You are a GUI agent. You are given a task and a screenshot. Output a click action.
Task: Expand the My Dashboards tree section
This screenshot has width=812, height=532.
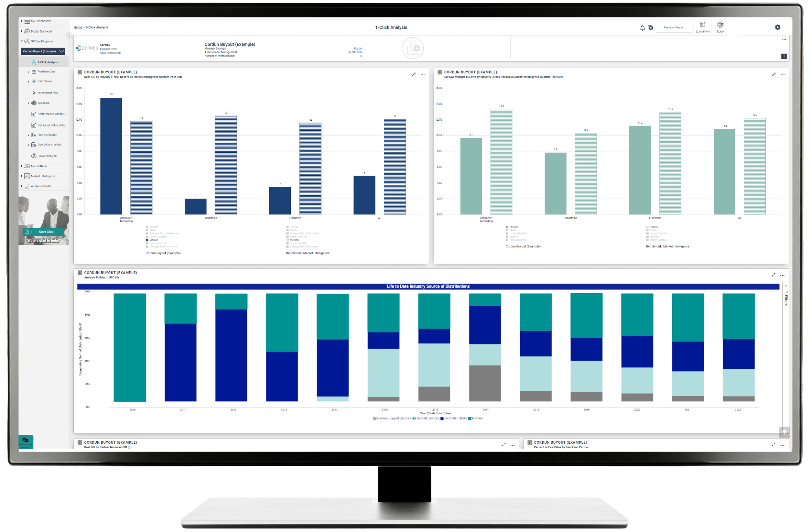coord(22,21)
